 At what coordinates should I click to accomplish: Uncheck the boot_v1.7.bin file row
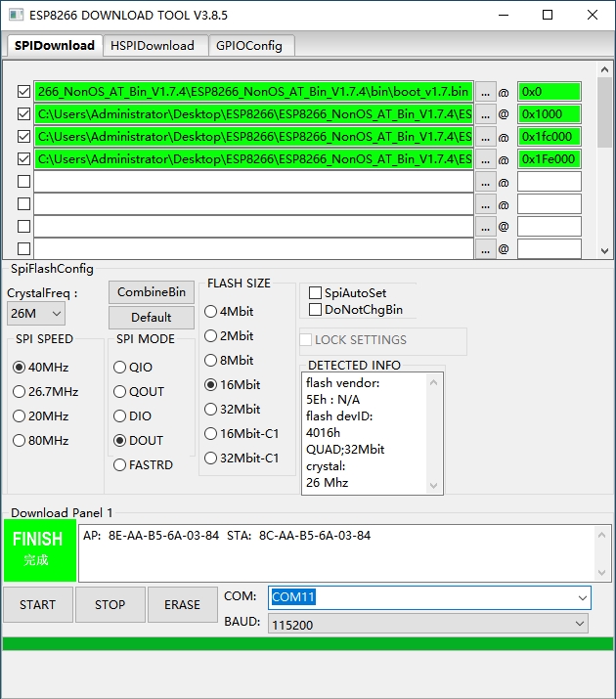[x=23, y=92]
